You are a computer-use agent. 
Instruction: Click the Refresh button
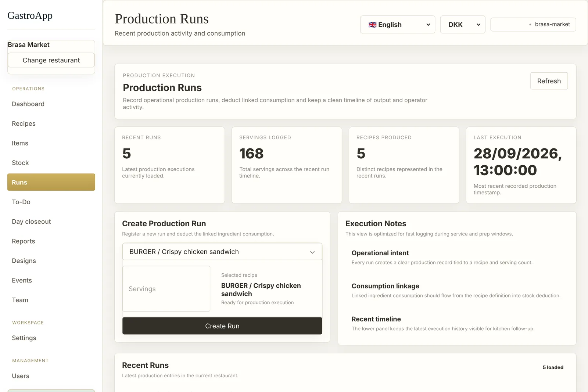[549, 81]
